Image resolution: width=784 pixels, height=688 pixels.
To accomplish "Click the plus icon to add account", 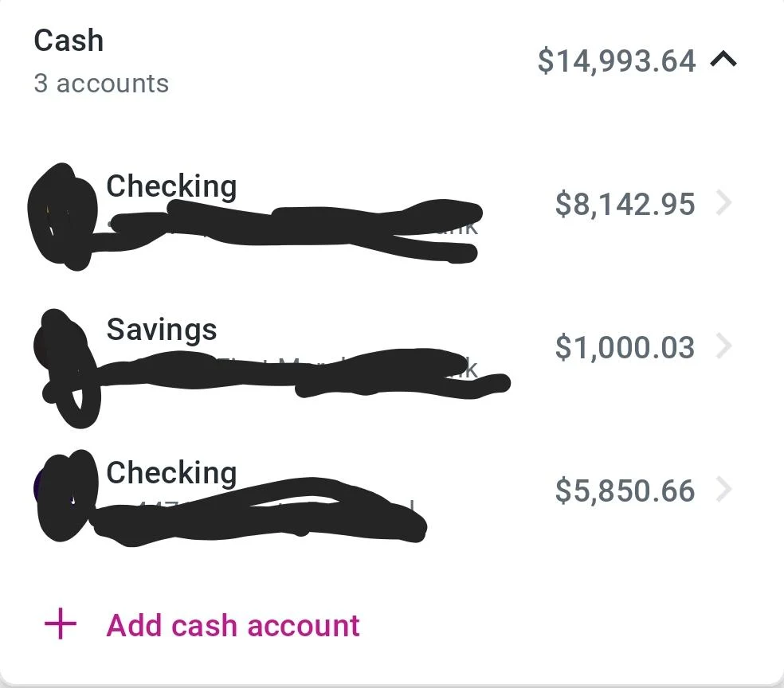I will point(59,625).
